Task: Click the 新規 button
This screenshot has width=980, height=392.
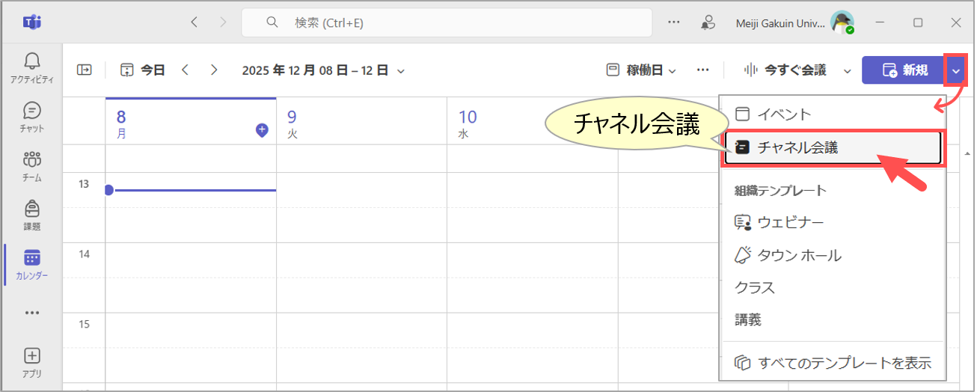Action: pyautogui.click(x=904, y=70)
